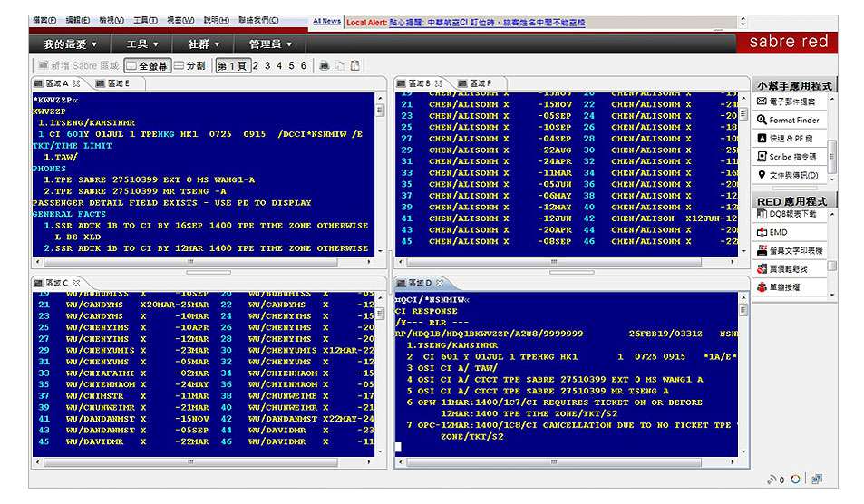Open the Scribe 指令碼 app
The image size is (864, 504).
(x=788, y=157)
